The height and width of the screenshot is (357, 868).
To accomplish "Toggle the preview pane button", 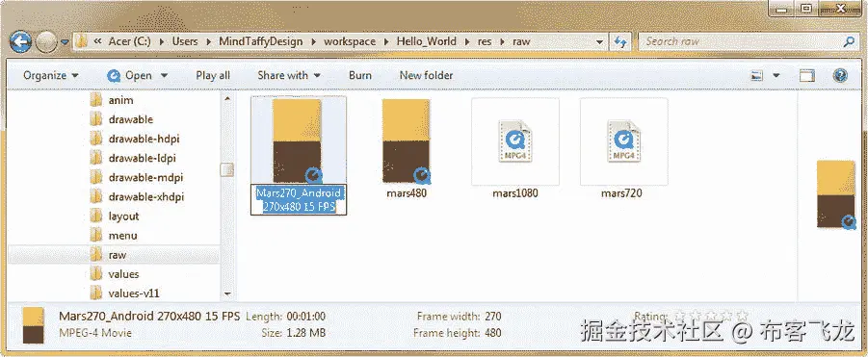I will [x=806, y=76].
